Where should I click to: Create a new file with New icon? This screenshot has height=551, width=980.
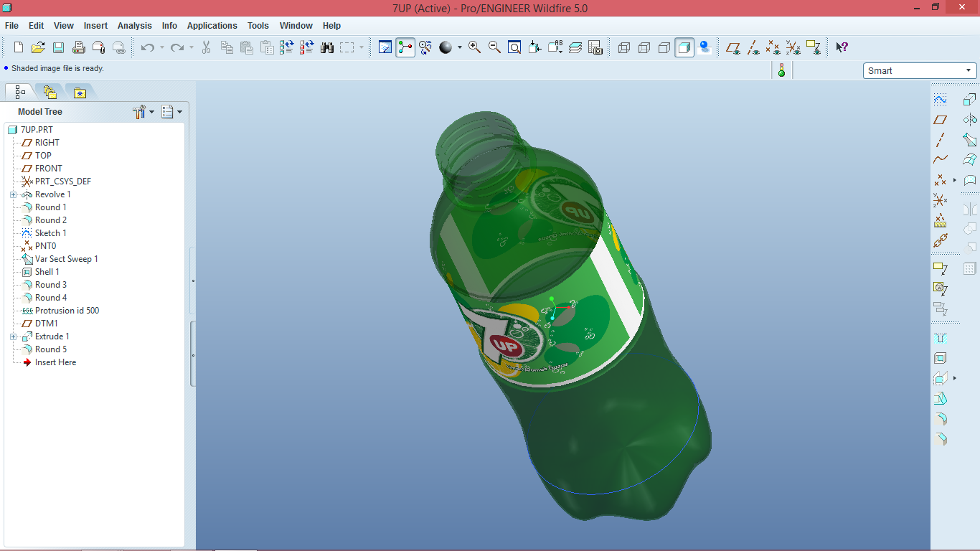pyautogui.click(x=19, y=47)
